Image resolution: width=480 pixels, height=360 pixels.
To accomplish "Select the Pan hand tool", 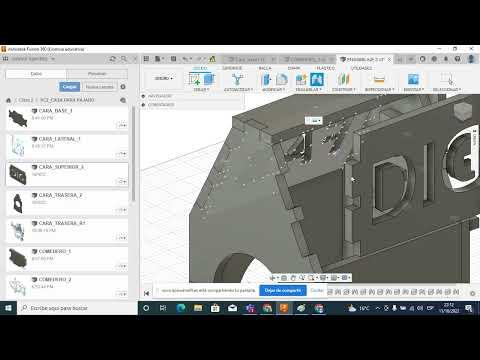I will (x=293, y=278).
